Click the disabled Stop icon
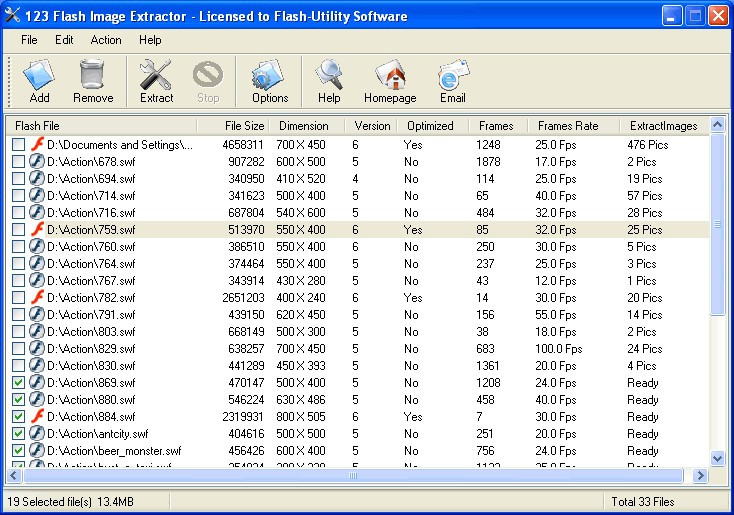734x515 pixels. (208, 74)
